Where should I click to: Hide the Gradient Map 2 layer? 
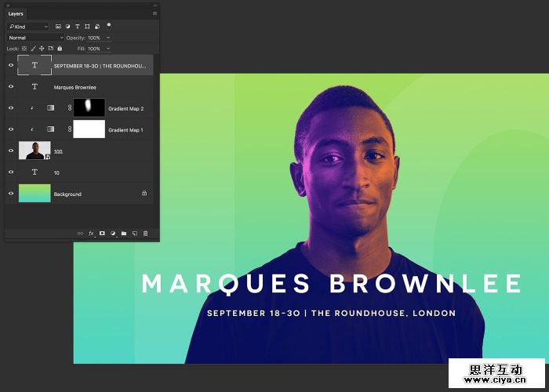click(11, 108)
